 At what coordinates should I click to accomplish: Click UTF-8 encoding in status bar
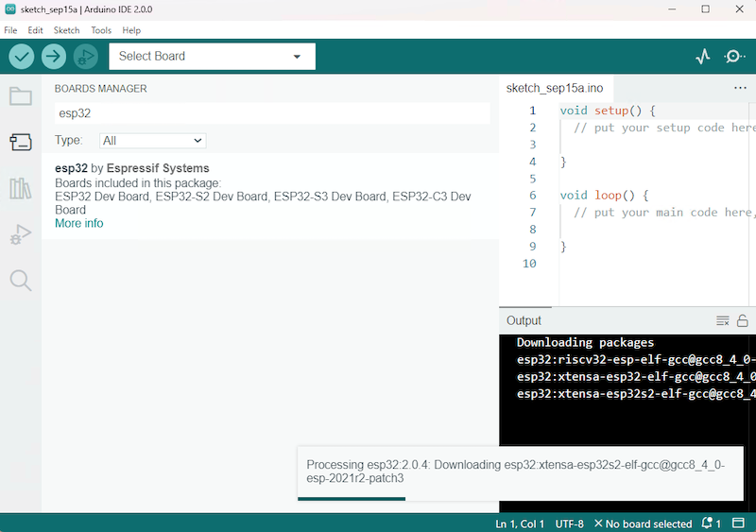pyautogui.click(x=570, y=523)
